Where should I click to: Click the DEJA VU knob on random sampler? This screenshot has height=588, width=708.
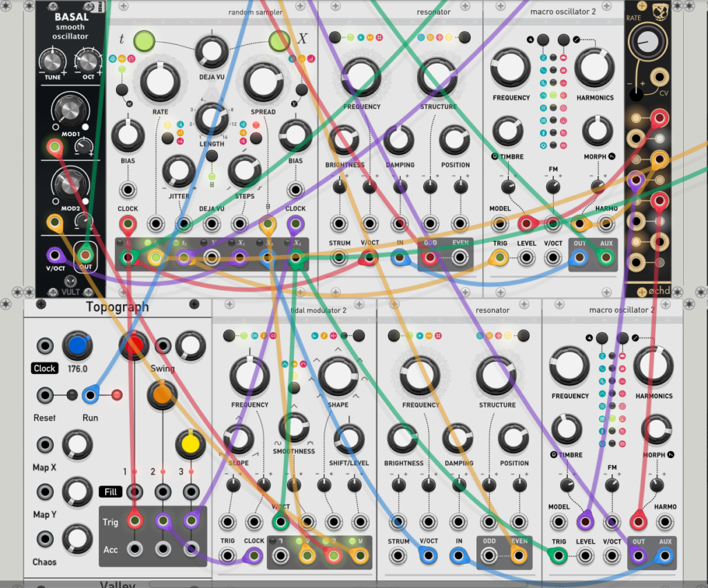pyautogui.click(x=212, y=51)
